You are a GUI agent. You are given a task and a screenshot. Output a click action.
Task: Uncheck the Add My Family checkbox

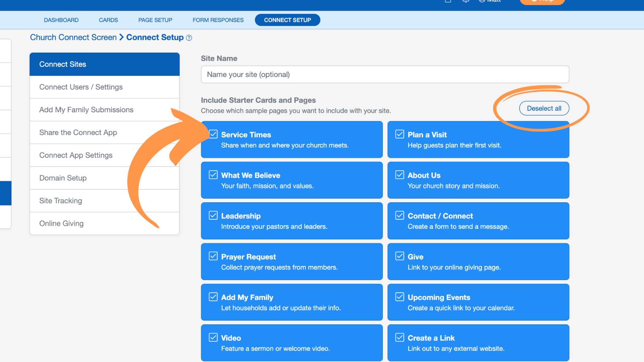tap(213, 296)
